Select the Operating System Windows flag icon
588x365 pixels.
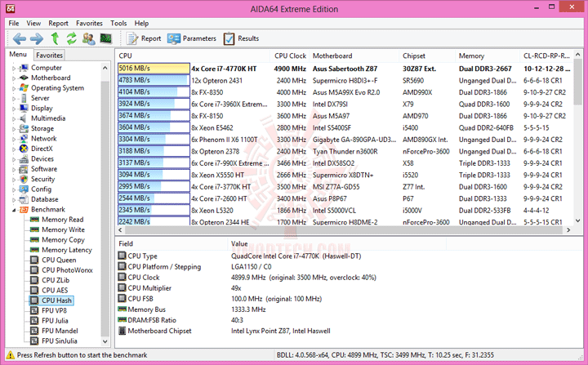[x=24, y=88]
